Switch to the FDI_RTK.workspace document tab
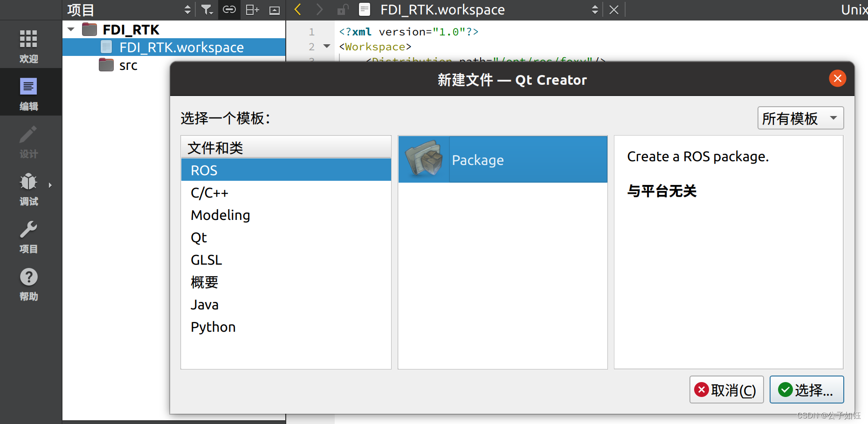Screen dimensions: 868x424 click(442, 10)
